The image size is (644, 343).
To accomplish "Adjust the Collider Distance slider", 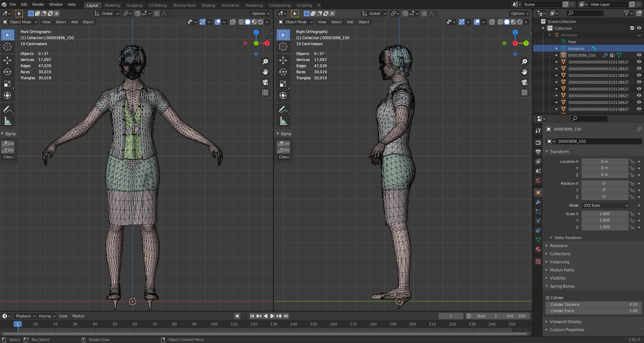I will point(593,305).
